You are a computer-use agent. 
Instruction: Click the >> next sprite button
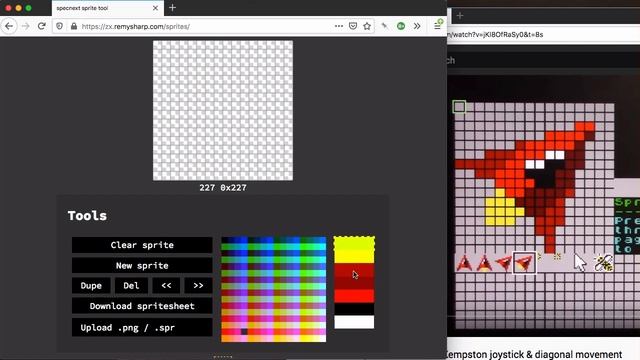pyautogui.click(x=198, y=286)
